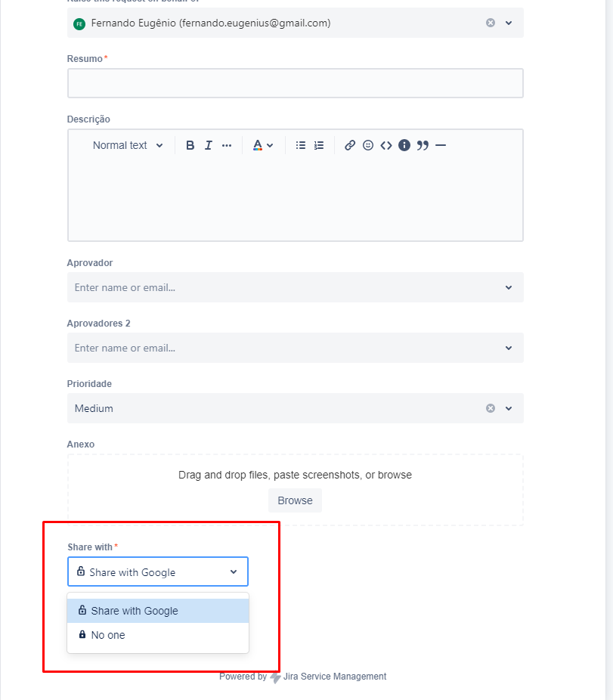The width and height of the screenshot is (613, 700).
Task: Expand the Prioridade dropdown chevron
Action: tap(509, 408)
